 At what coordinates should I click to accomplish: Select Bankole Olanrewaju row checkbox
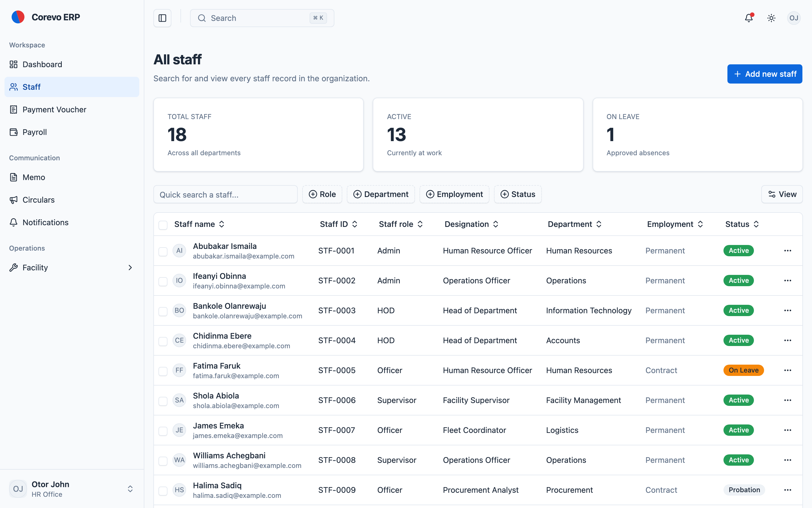click(x=163, y=311)
